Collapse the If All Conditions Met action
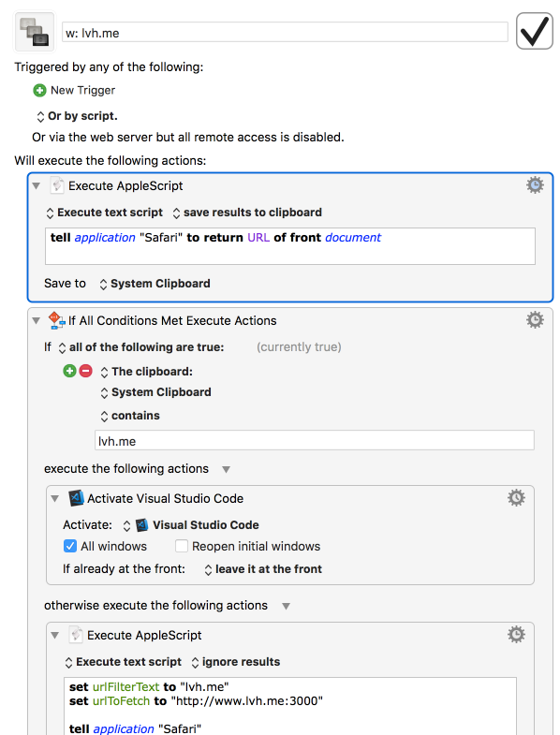The width and height of the screenshot is (560, 735). point(37,320)
